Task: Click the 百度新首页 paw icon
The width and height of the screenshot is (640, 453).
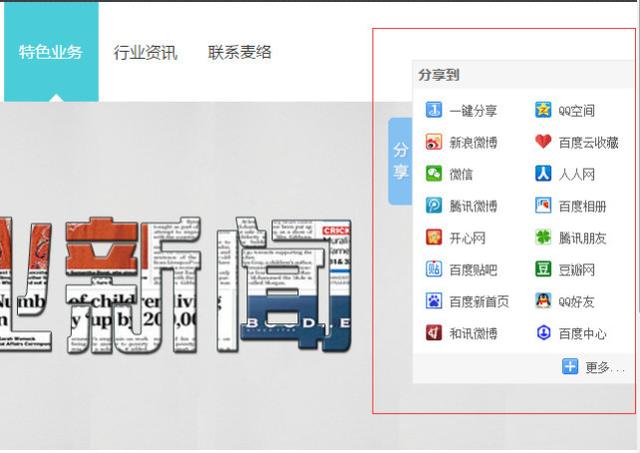Action: click(x=433, y=301)
